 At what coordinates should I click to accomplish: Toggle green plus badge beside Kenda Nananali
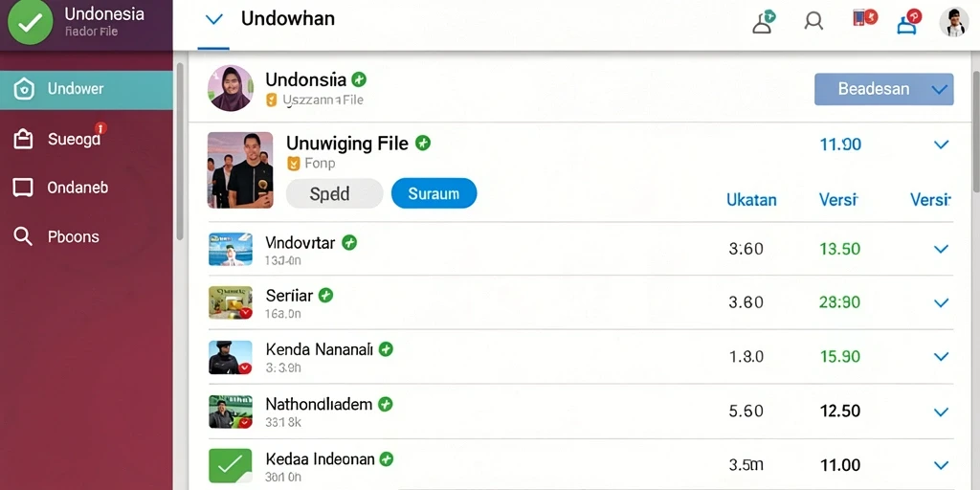pos(386,349)
